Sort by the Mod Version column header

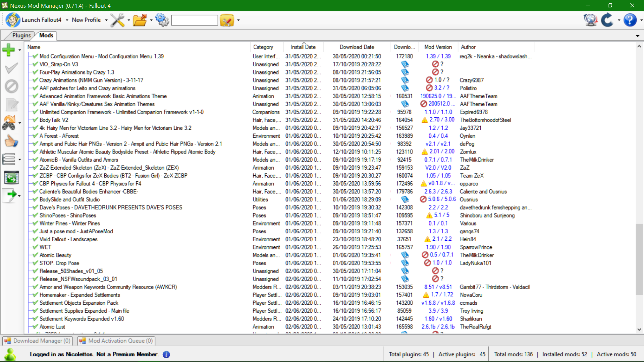point(438,47)
